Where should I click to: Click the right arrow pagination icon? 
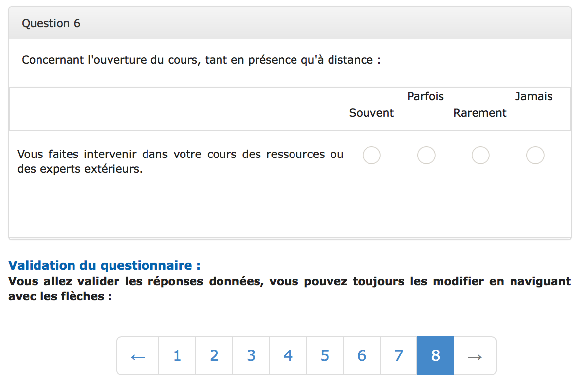point(475,355)
